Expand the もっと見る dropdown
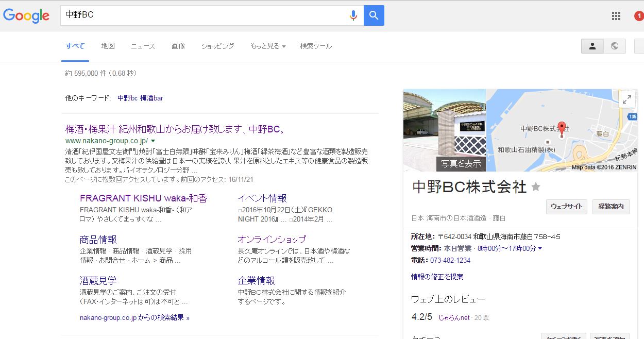644x339 pixels. 268,46
